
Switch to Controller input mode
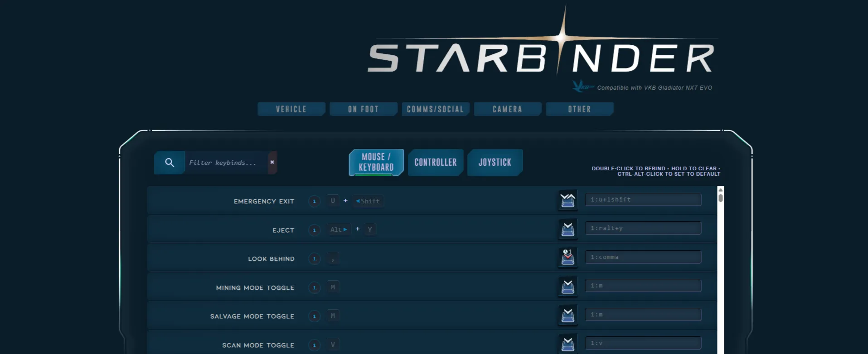coord(435,162)
